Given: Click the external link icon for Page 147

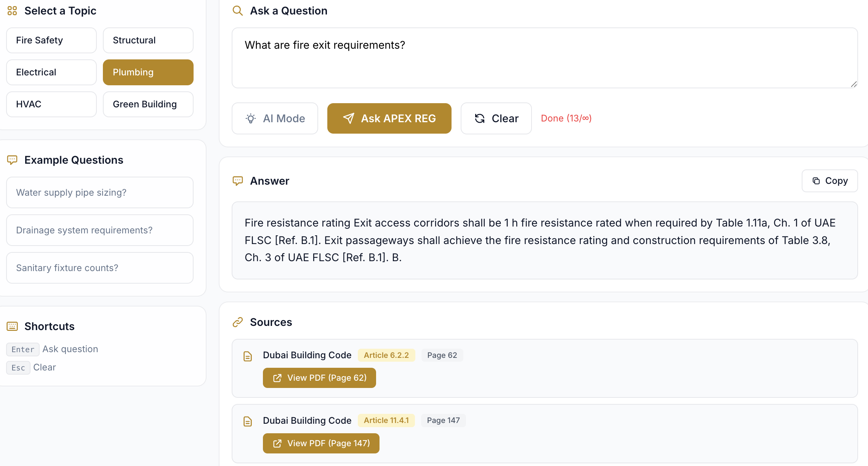Looking at the screenshot, I should tap(277, 444).
